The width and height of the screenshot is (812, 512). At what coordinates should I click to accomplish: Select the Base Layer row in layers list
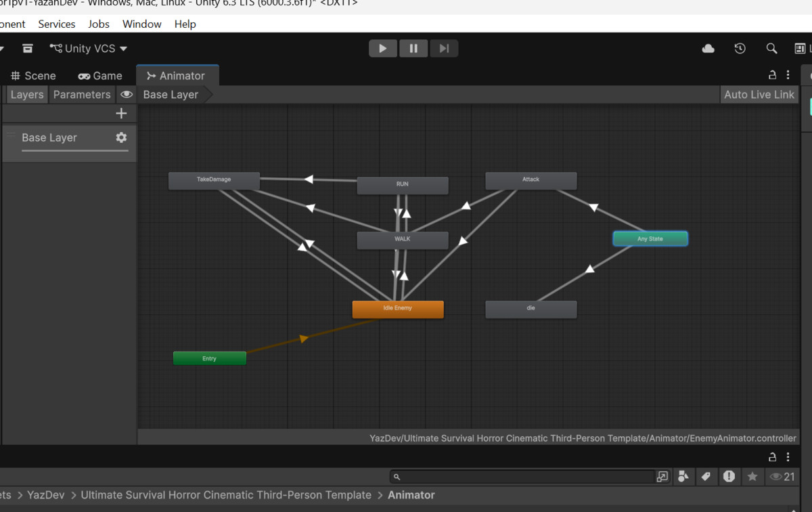pyautogui.click(x=69, y=143)
